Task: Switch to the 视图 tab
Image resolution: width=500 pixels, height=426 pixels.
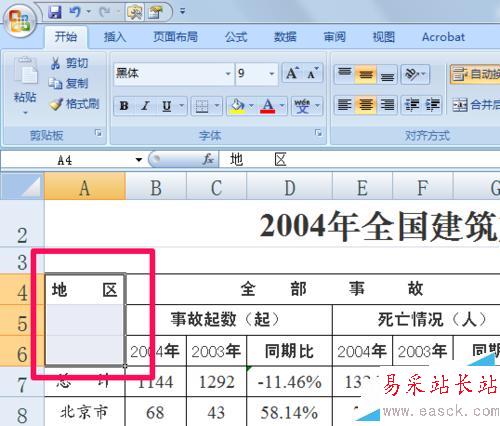Action: [384, 37]
